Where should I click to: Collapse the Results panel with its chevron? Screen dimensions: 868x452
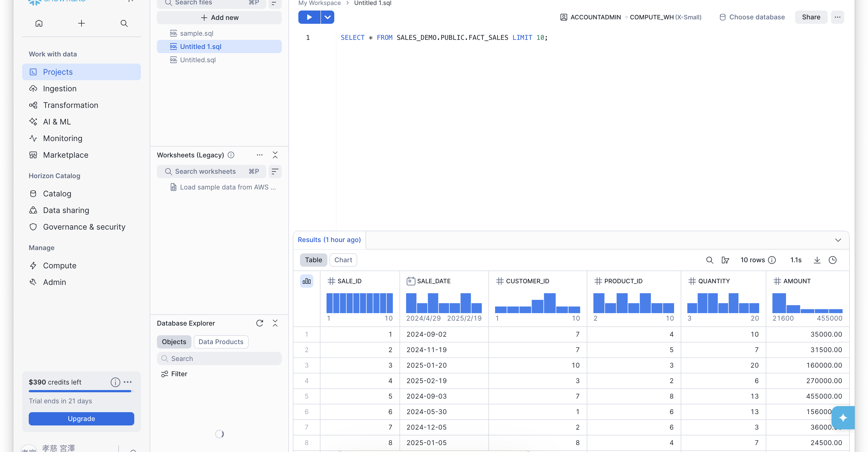(x=838, y=240)
